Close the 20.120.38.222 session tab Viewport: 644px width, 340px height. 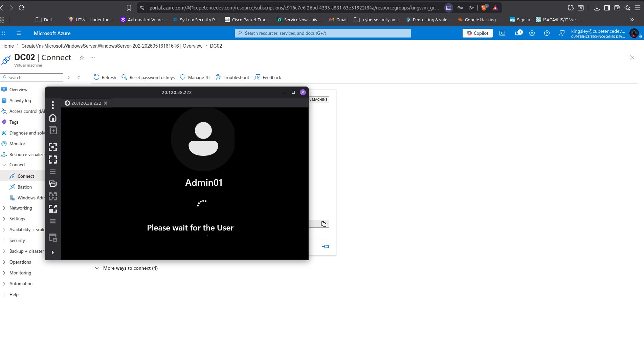point(106,103)
